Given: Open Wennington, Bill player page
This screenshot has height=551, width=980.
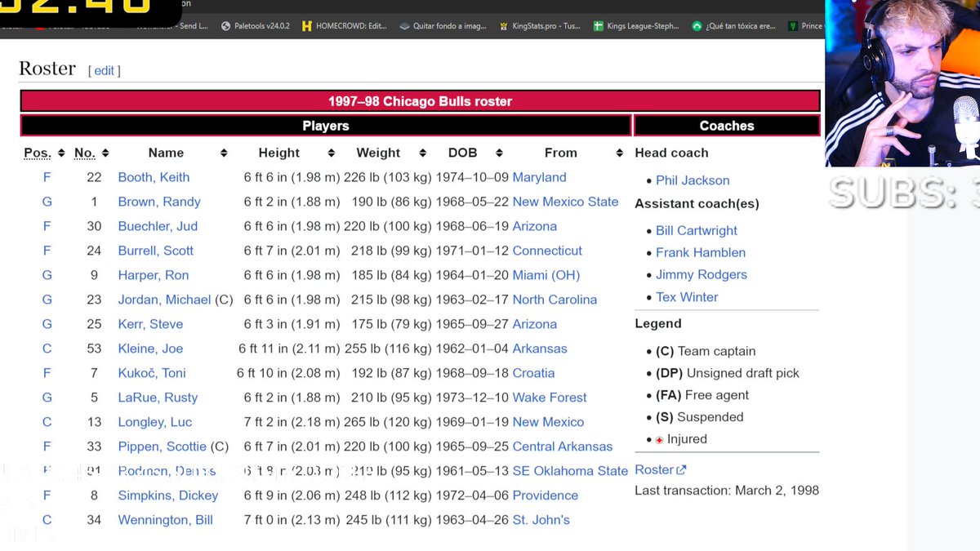Looking at the screenshot, I should pos(165,520).
